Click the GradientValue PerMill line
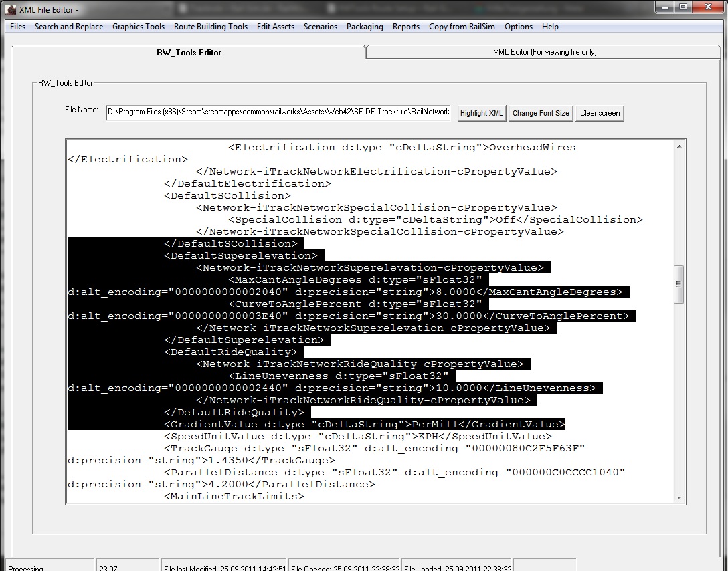Screen dimensions: 728x571 pos(365,425)
